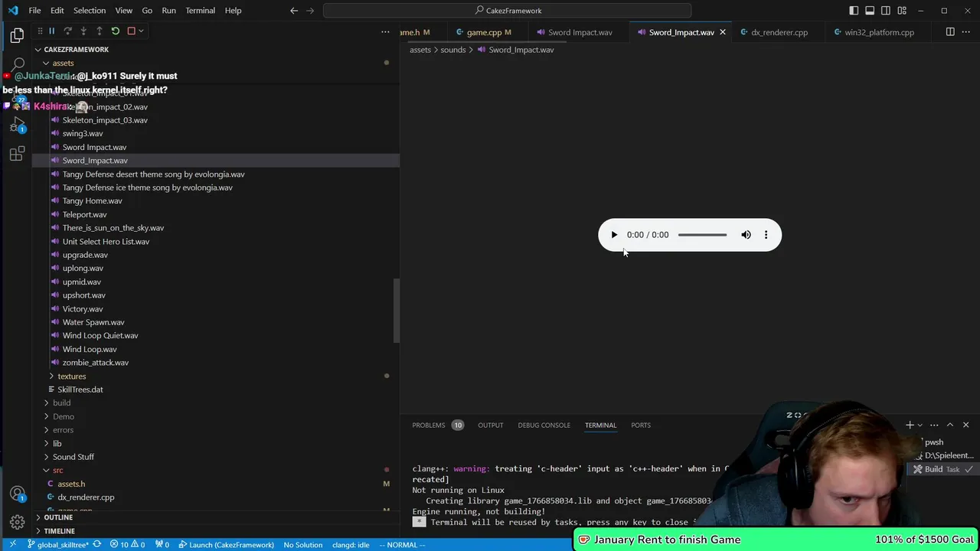Play the Sword_Impact.wav audio
The height and width of the screenshot is (551, 980).
(614, 235)
